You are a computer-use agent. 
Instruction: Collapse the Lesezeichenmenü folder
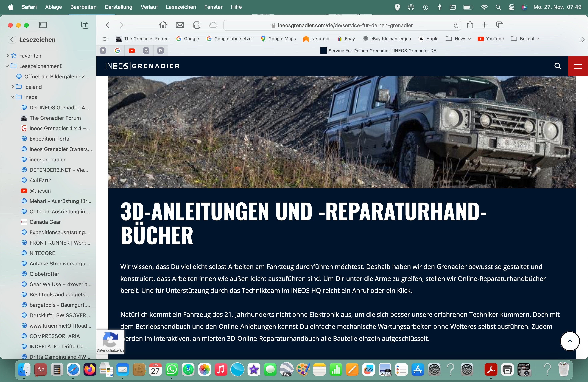pyautogui.click(x=7, y=66)
